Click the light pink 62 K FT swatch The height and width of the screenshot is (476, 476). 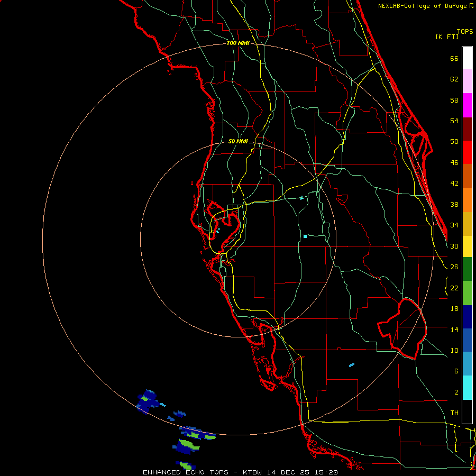467,81
